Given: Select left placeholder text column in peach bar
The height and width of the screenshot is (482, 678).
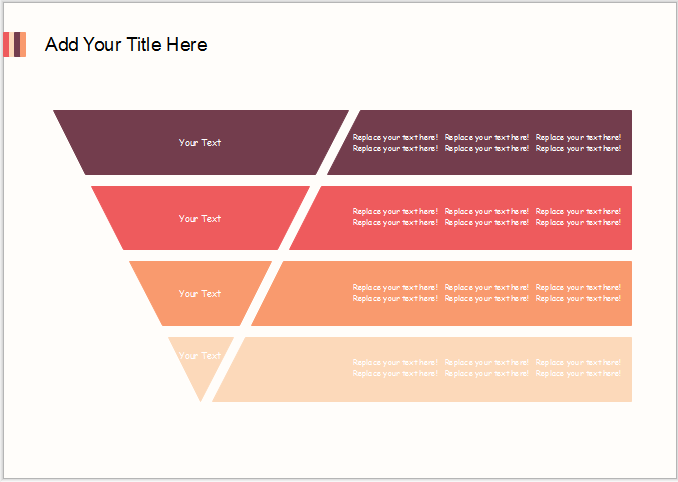Looking at the screenshot, I should click(395, 368).
